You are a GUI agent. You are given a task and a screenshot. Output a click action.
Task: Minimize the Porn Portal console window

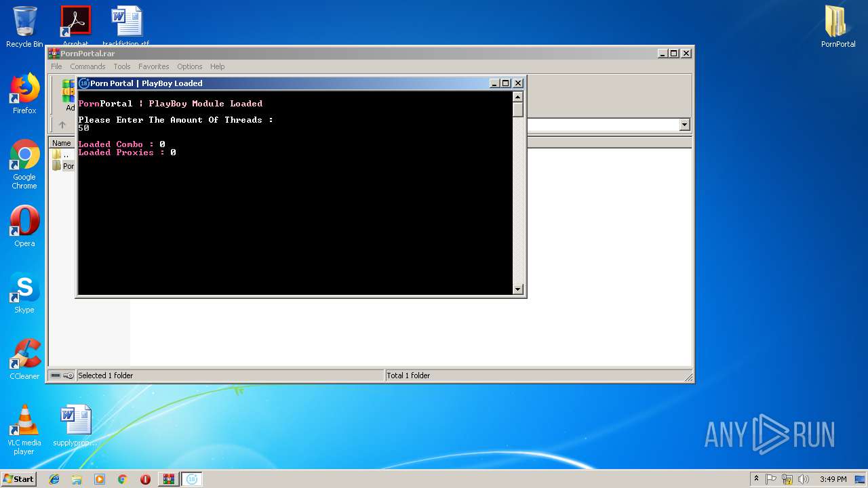tap(494, 83)
